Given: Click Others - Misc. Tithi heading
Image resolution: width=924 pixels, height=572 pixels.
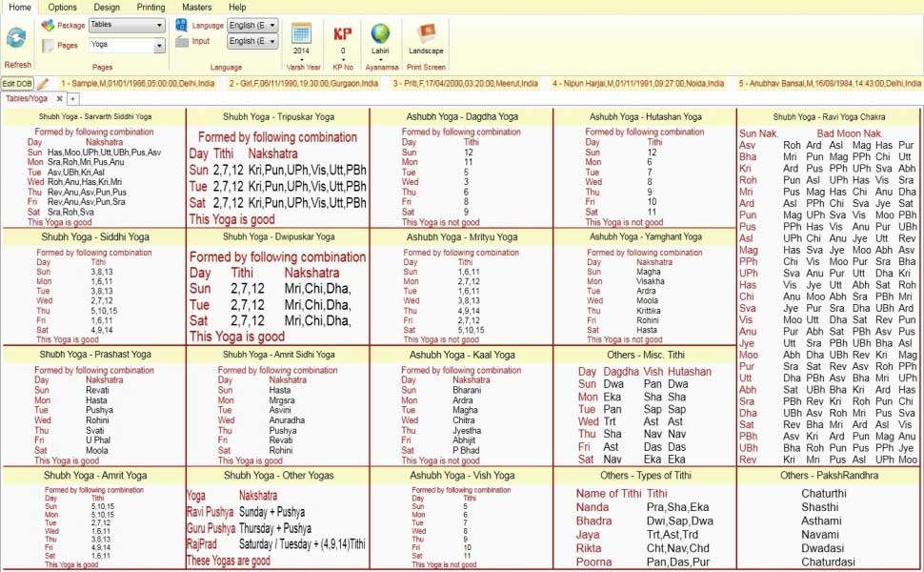Looking at the screenshot, I should [x=646, y=355].
